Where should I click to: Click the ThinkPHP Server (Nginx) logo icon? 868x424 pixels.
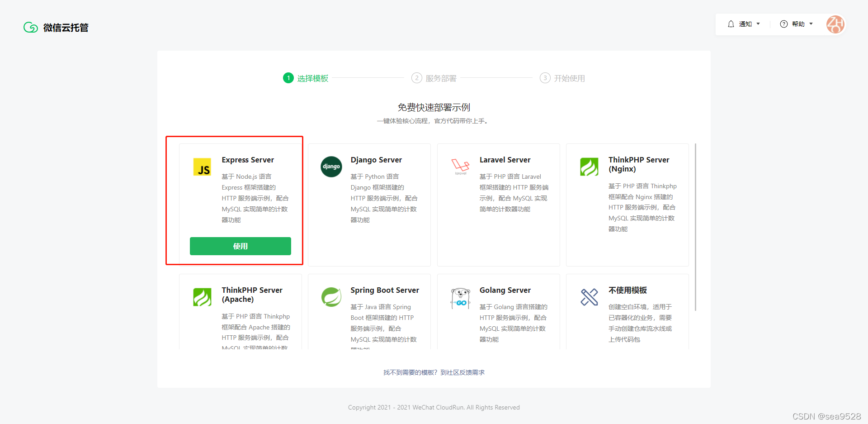tap(589, 167)
